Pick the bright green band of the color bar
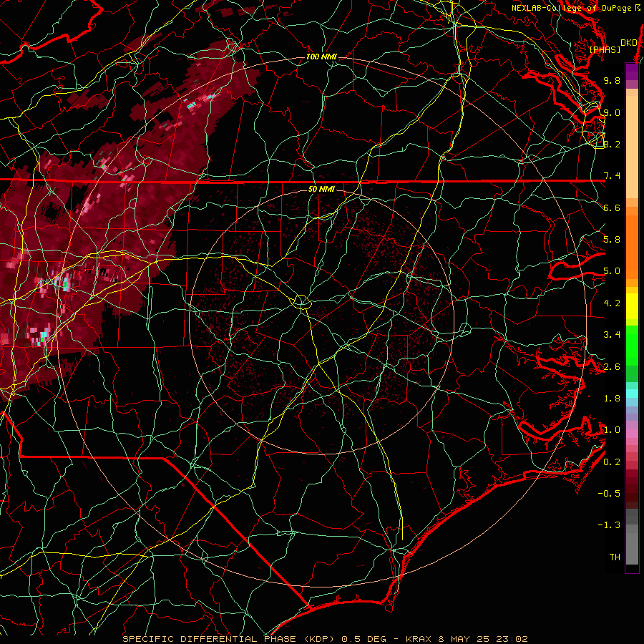Viewport: 644px width, 644px height. tap(632, 345)
